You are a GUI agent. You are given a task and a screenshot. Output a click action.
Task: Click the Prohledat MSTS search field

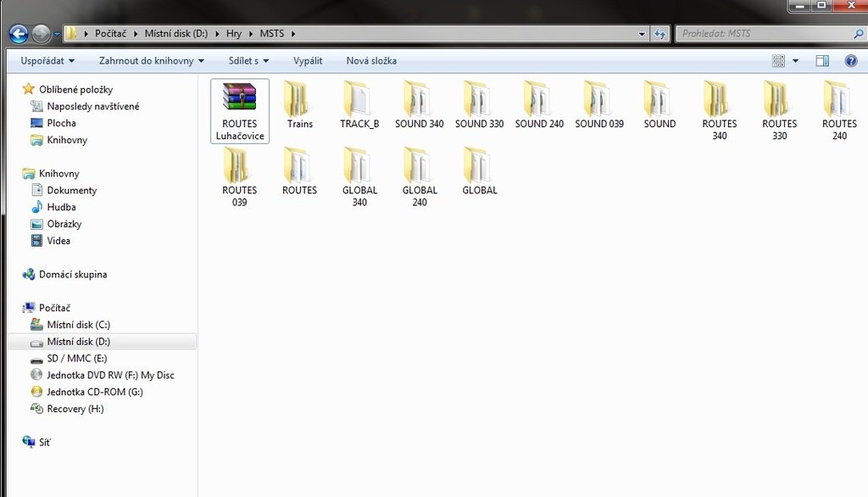pos(763,34)
